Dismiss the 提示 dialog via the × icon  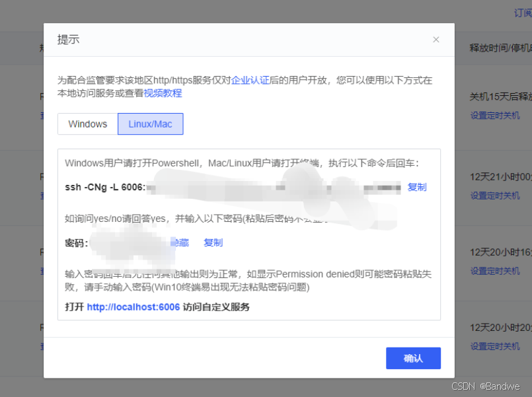click(436, 40)
